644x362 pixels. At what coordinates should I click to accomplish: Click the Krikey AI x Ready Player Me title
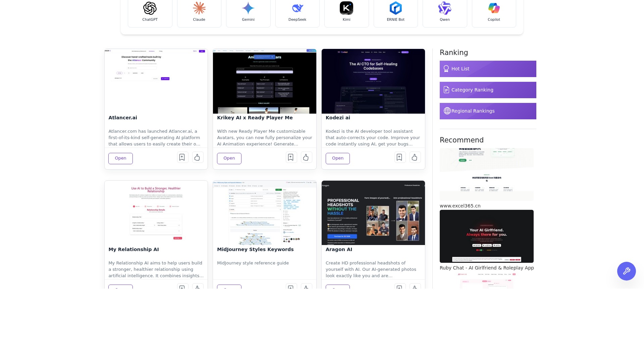[x=255, y=118]
